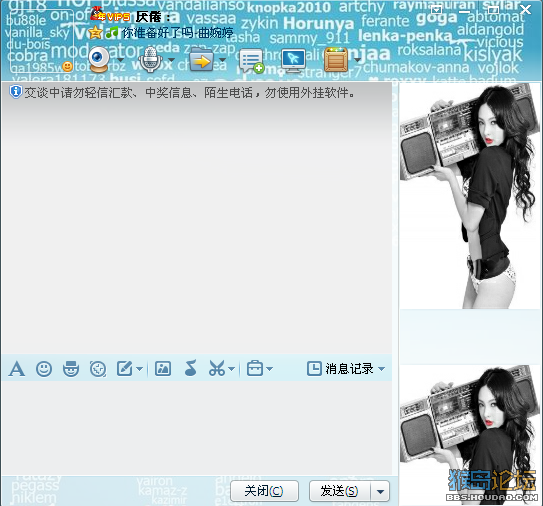Open VIP magic emoticons icon
Image resolution: width=543 pixels, height=506 pixels.
[x=71, y=369]
